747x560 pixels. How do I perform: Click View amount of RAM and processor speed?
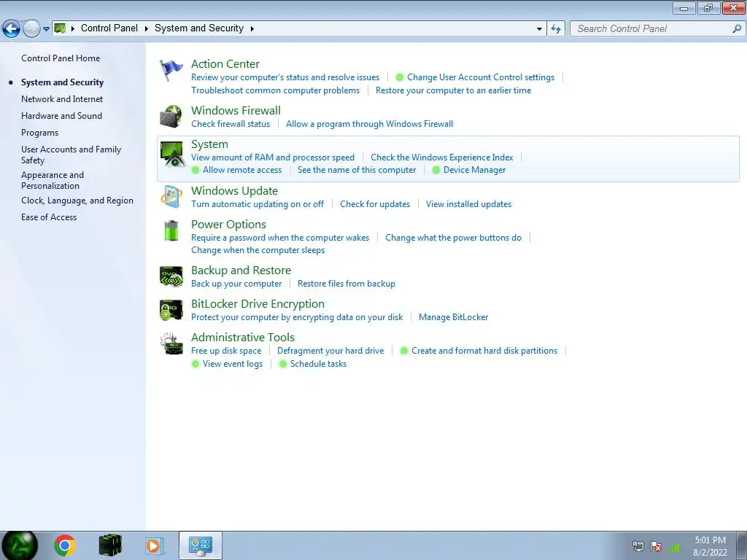point(273,157)
